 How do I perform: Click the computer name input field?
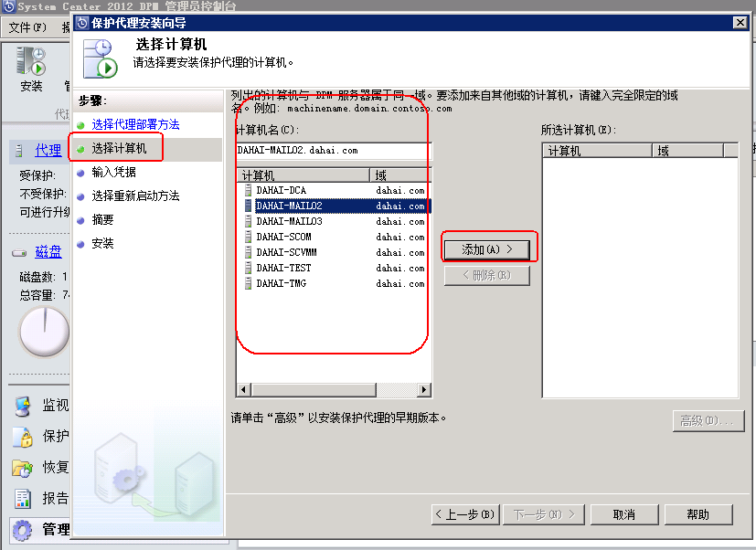pos(334,151)
